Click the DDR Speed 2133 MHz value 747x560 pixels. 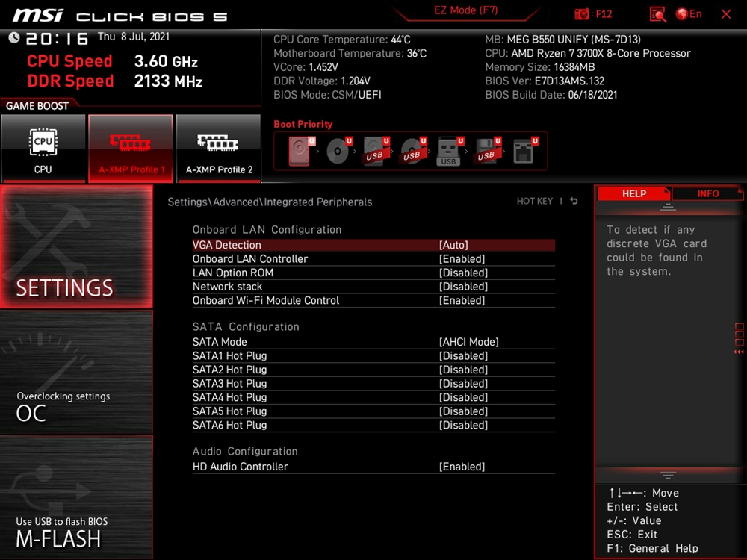(168, 81)
